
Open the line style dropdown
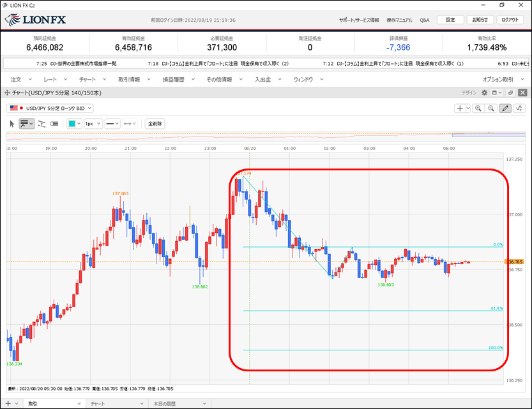[112, 124]
